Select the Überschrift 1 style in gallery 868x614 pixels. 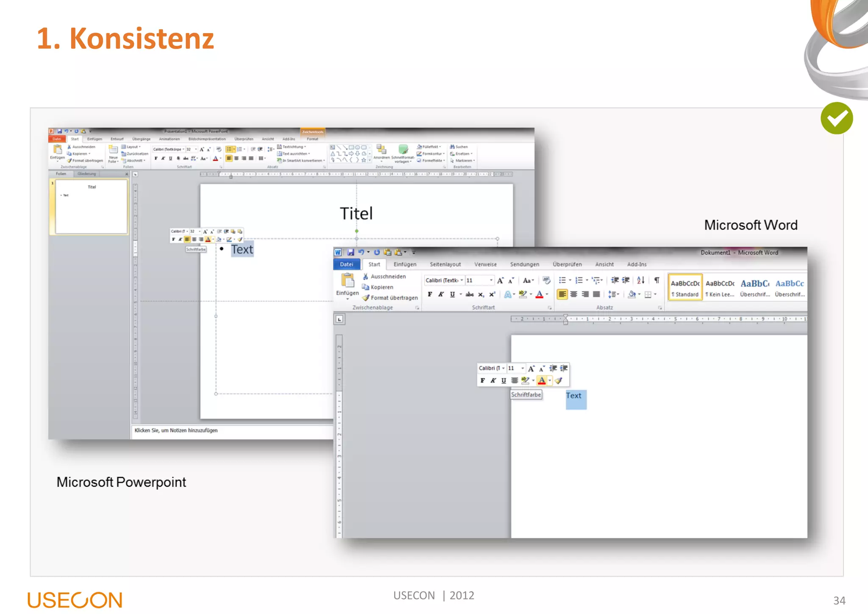(x=755, y=287)
